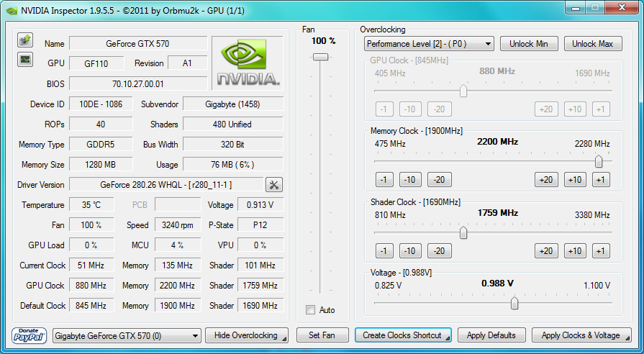Image resolution: width=644 pixels, height=354 pixels.
Task: Close the NVIDIA Inspector window
Action: (x=622, y=8)
